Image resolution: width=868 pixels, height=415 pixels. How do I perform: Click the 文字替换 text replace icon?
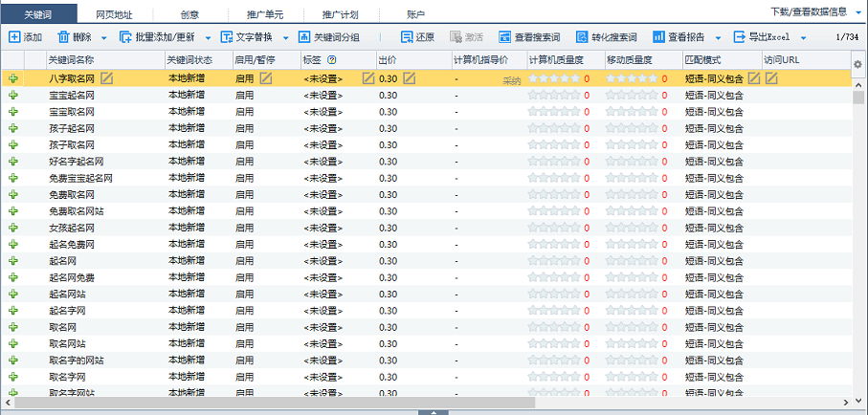pos(227,37)
